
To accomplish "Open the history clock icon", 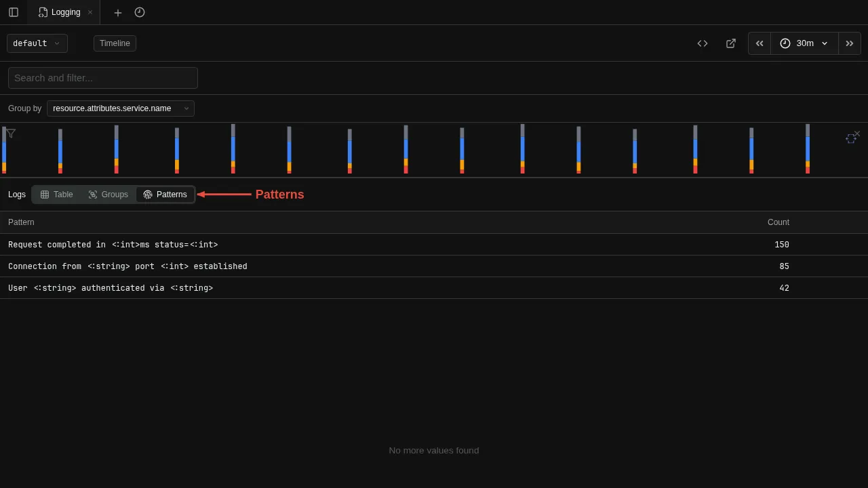I will click(140, 12).
